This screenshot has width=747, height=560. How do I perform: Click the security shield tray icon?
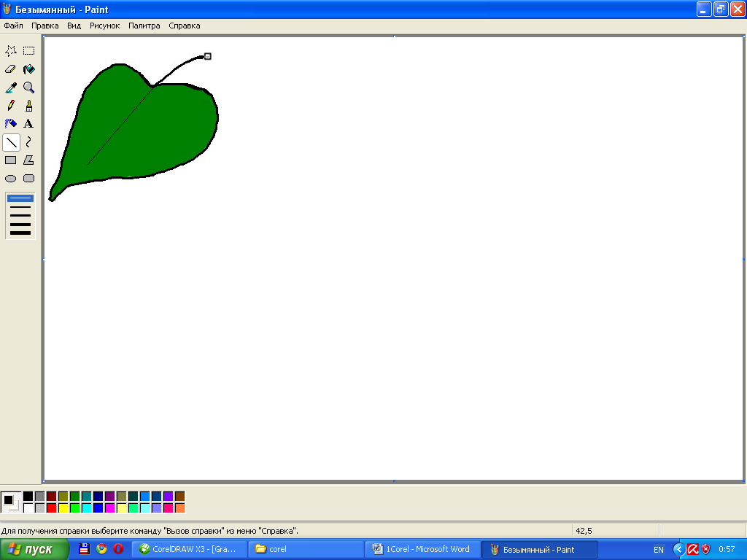[x=706, y=550]
